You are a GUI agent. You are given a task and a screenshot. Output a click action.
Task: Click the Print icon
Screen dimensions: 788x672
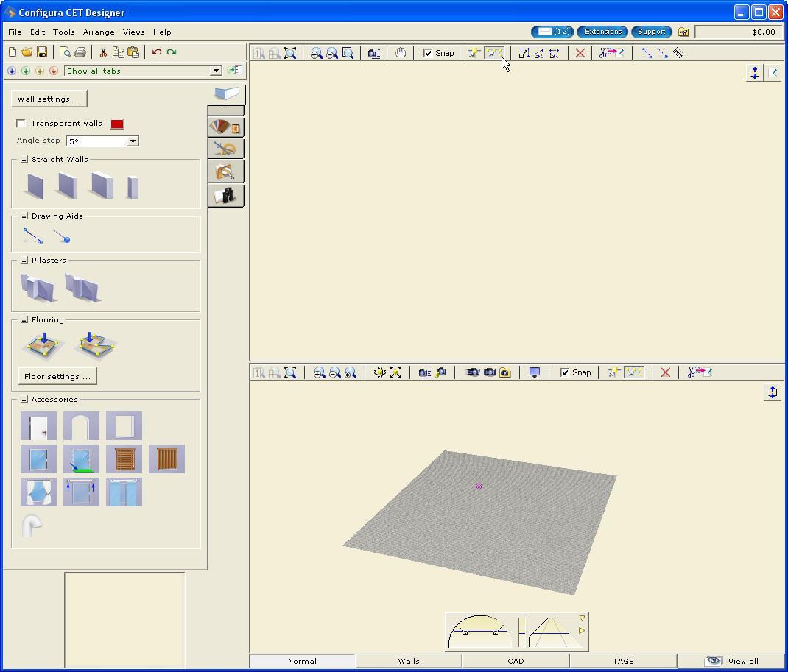tap(80, 52)
